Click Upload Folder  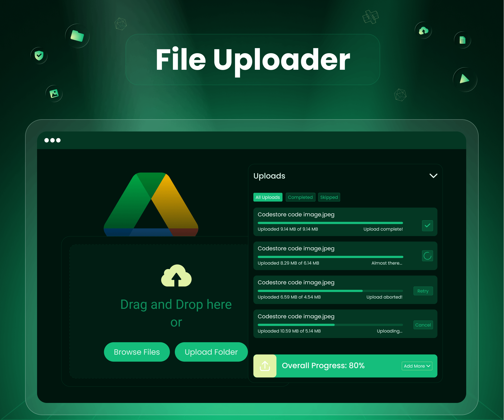(211, 352)
